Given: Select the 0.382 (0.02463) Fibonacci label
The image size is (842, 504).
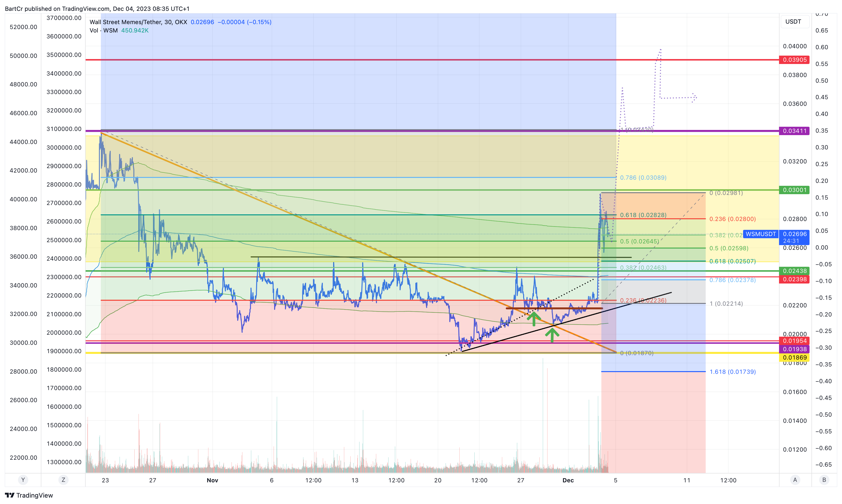Looking at the screenshot, I should tap(643, 268).
